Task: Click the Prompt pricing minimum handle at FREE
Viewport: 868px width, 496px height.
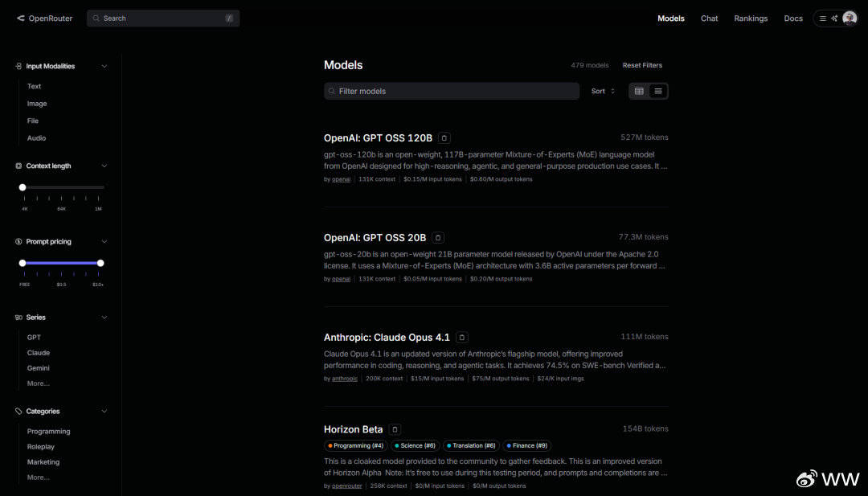Action: [x=23, y=263]
